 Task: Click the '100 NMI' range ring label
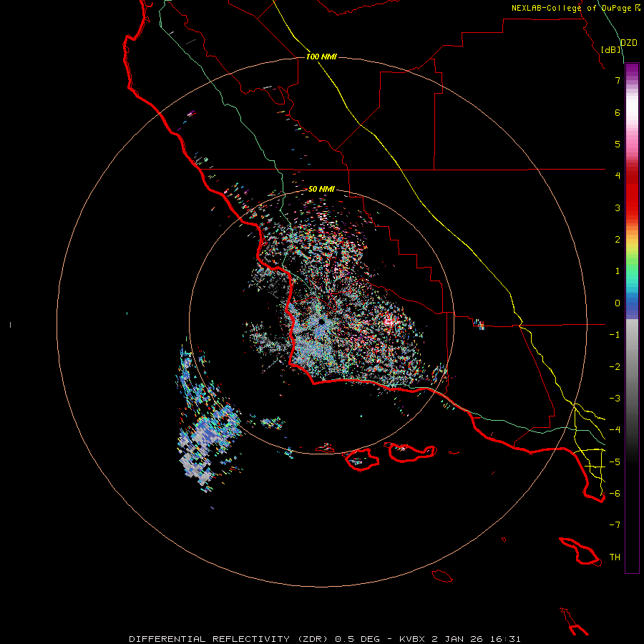pos(321,57)
